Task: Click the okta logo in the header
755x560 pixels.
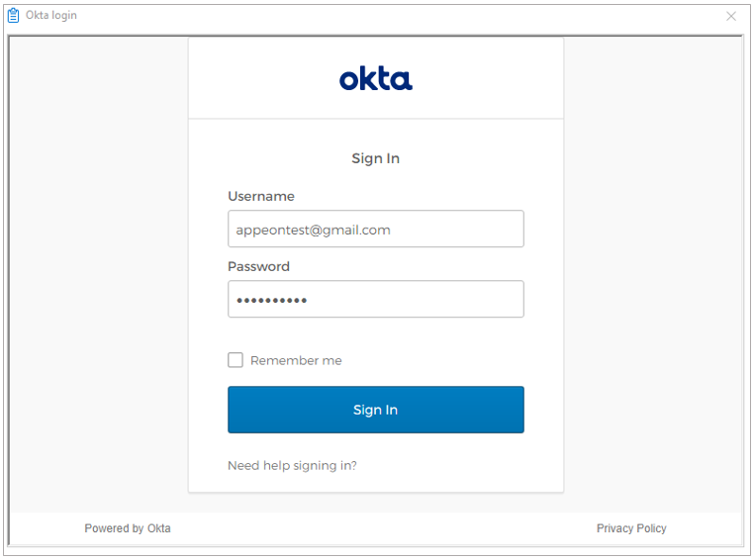Action: click(x=376, y=79)
